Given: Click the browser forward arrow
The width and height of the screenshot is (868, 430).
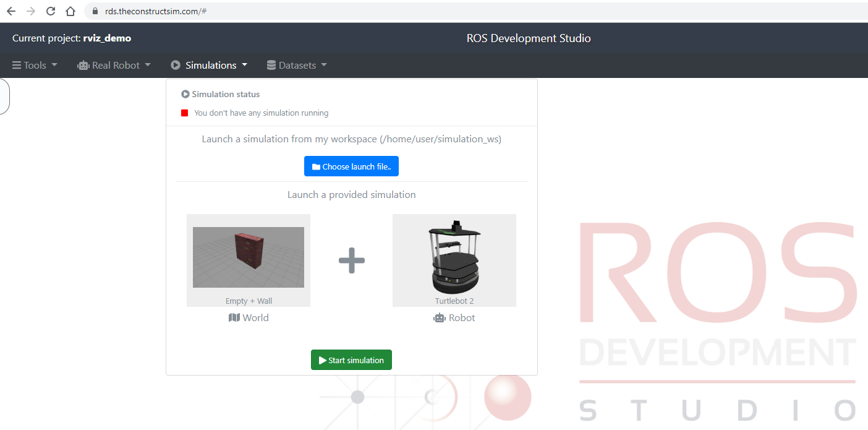Looking at the screenshot, I should coord(31,11).
